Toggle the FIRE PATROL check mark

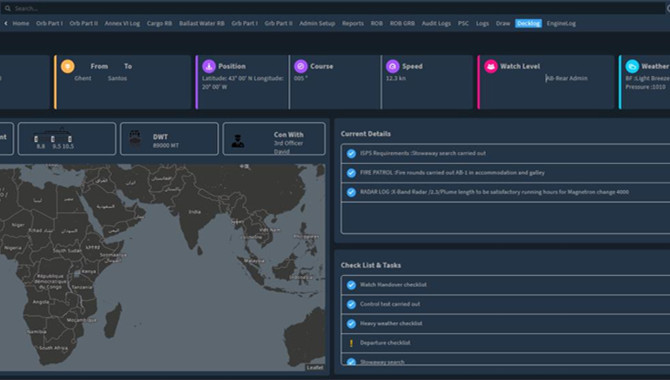[351, 173]
